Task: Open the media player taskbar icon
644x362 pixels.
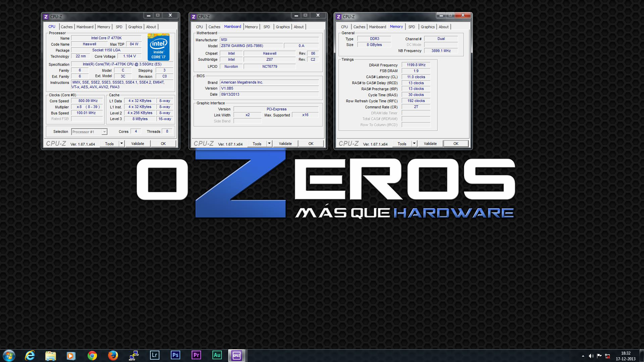Action: click(71, 355)
